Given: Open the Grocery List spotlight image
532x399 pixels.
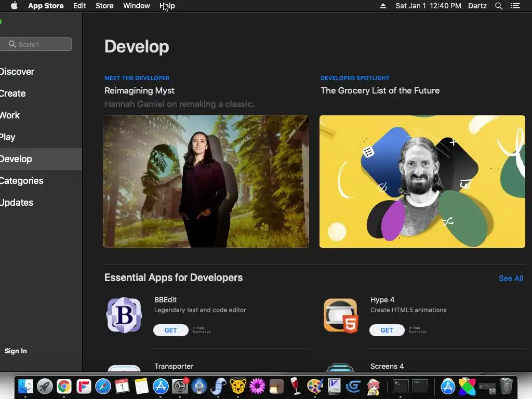Looking at the screenshot, I should [422, 181].
